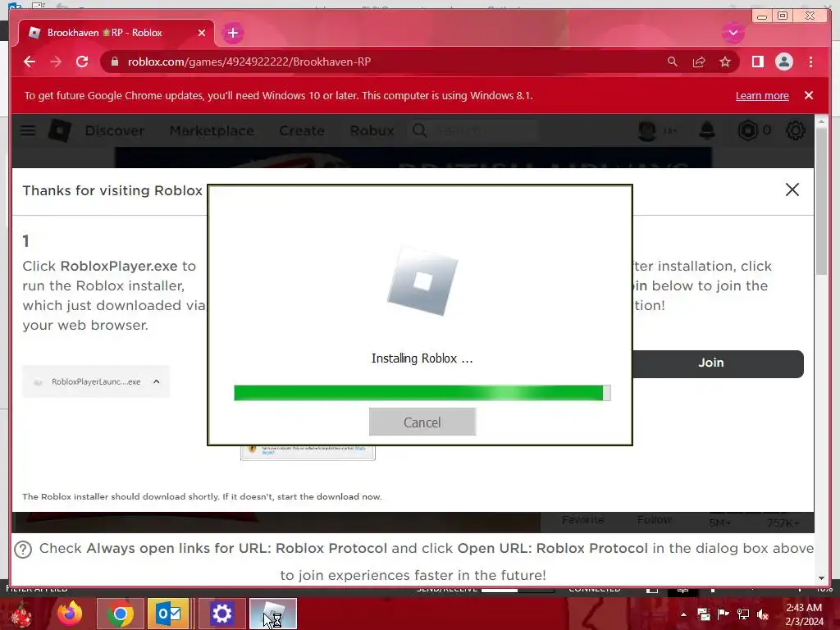Screen dimensions: 840x630
Task: Open Roblox notifications bell
Action: tap(707, 130)
